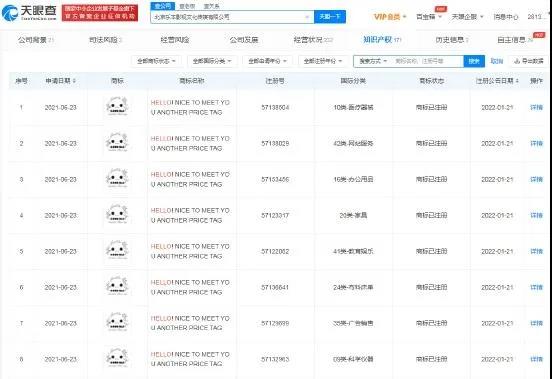Expand the 全部注册年份 filter dropdown
The image size is (552, 379).
coord(323,61)
